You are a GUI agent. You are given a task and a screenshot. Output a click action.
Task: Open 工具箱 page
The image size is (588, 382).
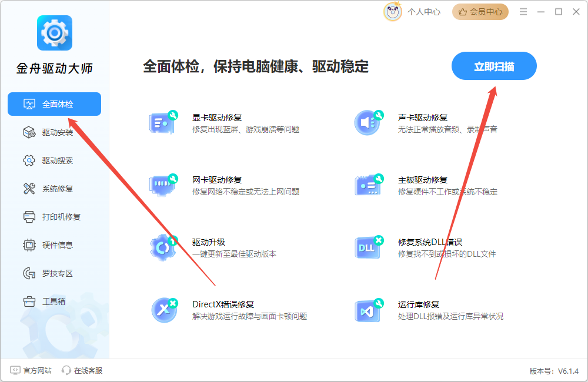pyautogui.click(x=54, y=301)
